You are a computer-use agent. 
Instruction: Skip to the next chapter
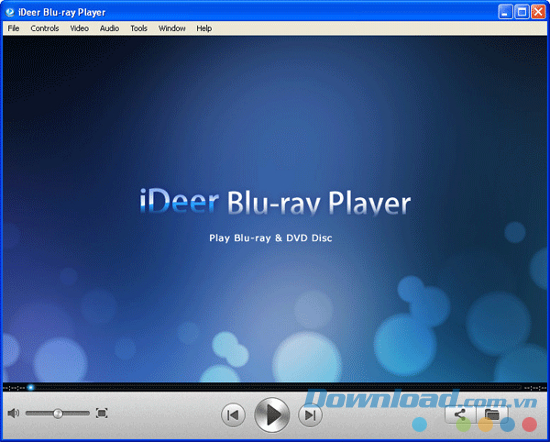click(x=310, y=415)
